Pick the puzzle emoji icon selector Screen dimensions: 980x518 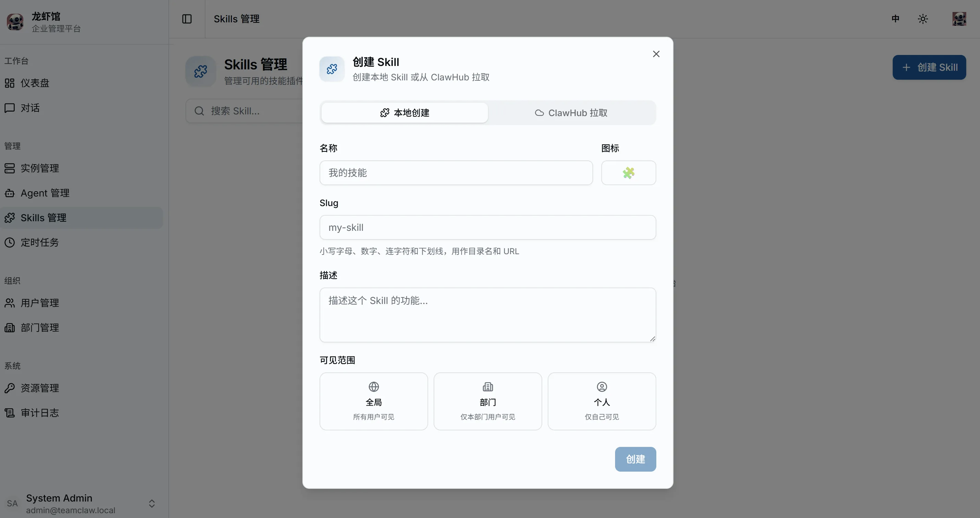tap(628, 173)
